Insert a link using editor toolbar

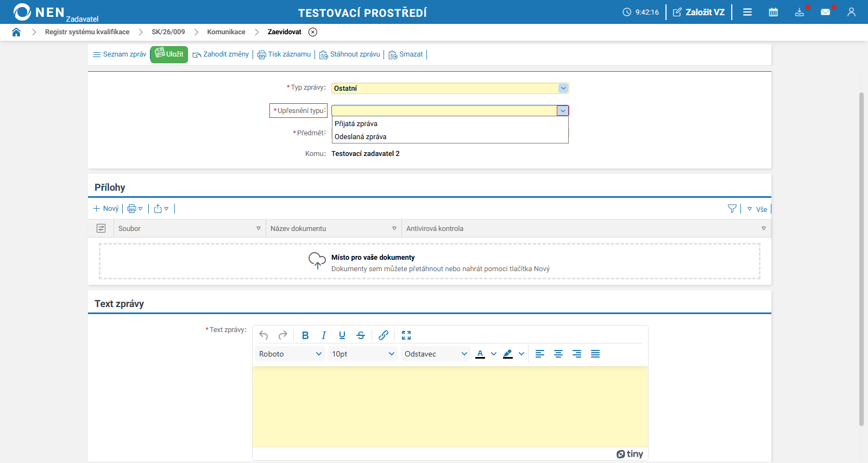[383, 335]
